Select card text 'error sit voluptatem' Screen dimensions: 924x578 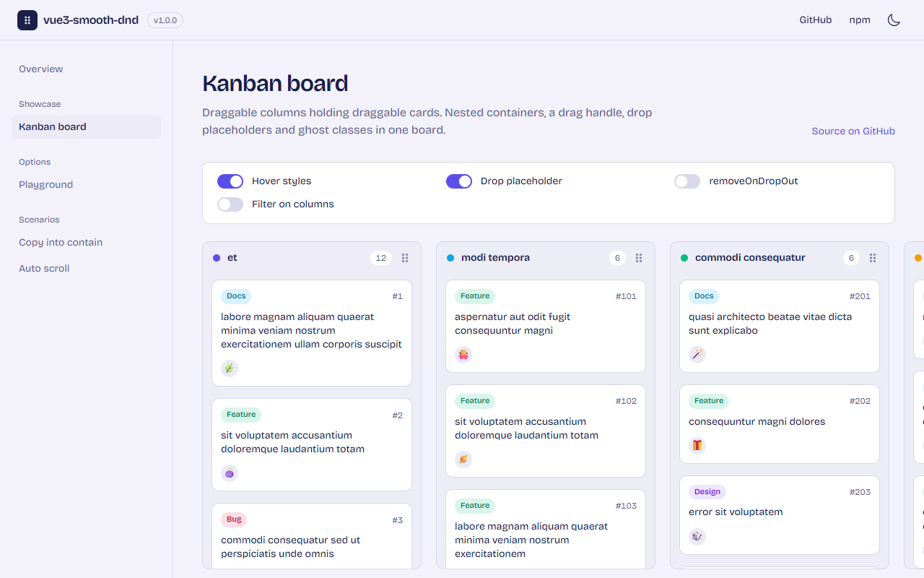click(x=736, y=512)
